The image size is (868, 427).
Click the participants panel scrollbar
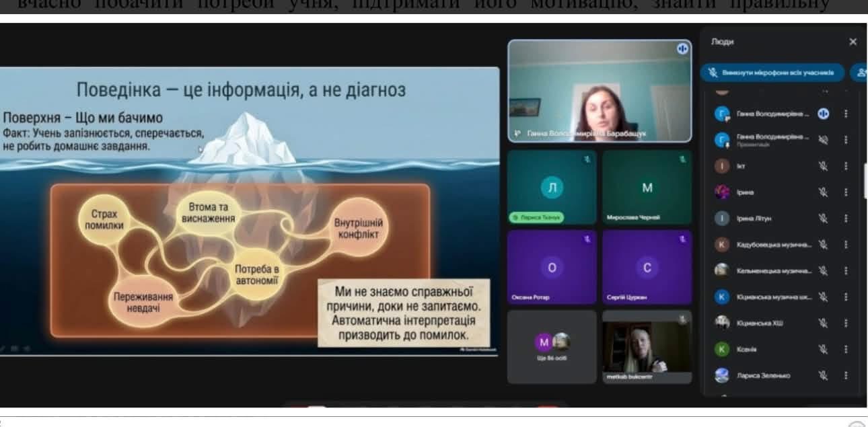pyautogui.click(x=865, y=180)
